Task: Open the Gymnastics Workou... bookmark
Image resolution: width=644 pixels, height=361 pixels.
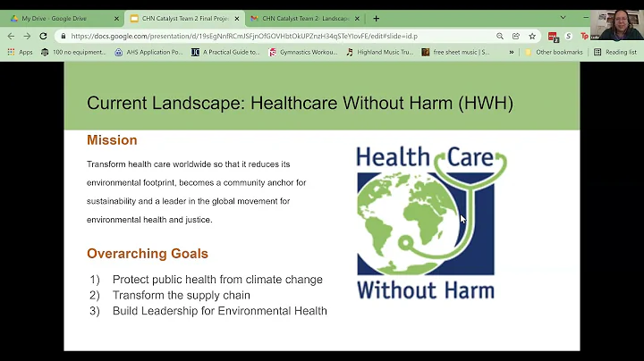Action: point(302,52)
